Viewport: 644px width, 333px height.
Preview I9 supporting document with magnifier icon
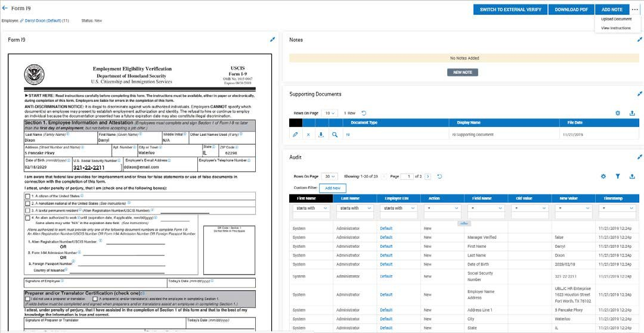coord(335,135)
